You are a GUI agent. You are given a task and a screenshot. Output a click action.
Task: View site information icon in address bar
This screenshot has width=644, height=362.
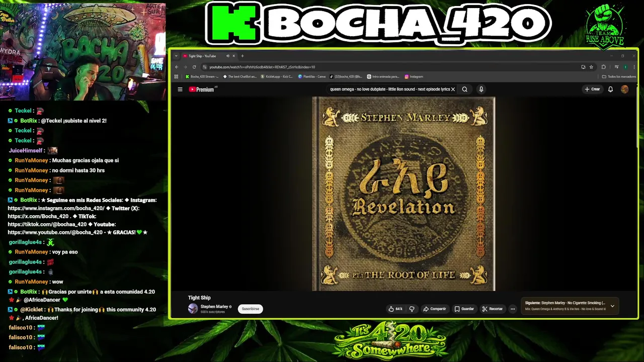(x=204, y=67)
